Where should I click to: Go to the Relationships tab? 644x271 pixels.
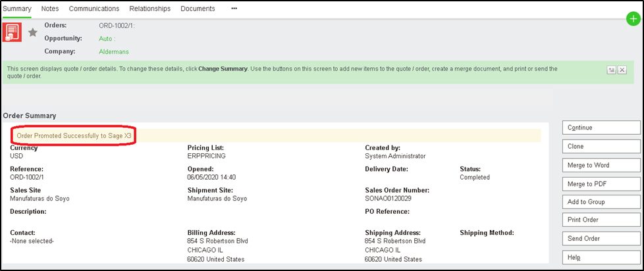click(x=149, y=9)
